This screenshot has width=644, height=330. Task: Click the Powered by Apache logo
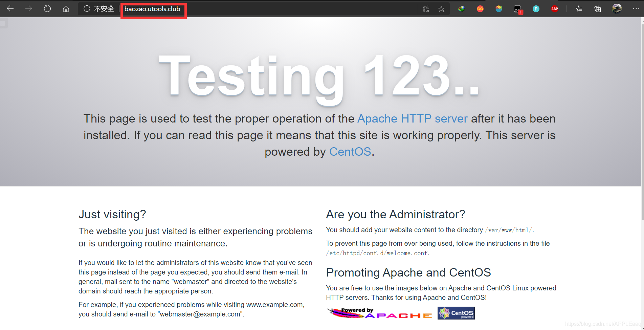coord(380,313)
